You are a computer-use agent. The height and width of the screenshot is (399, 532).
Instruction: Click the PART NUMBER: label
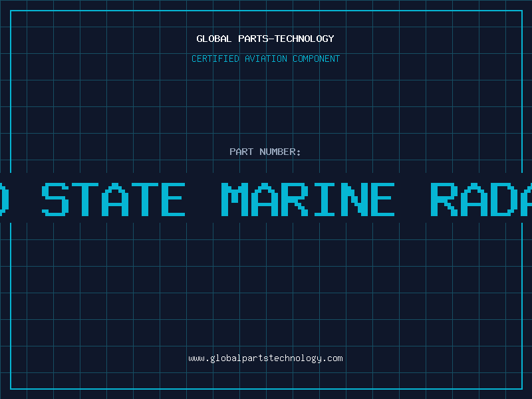pyautogui.click(x=265, y=152)
